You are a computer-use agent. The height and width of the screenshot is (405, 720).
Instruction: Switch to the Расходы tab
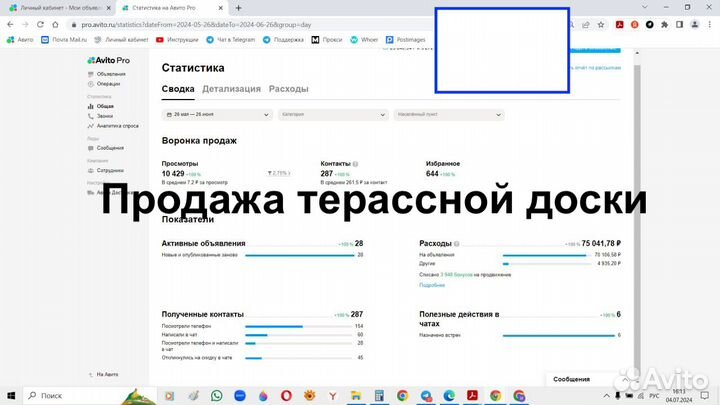pyautogui.click(x=288, y=89)
